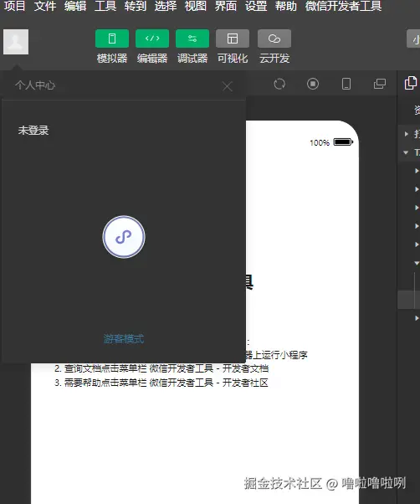
Task: Click the simulator stop icon
Action: [313, 84]
